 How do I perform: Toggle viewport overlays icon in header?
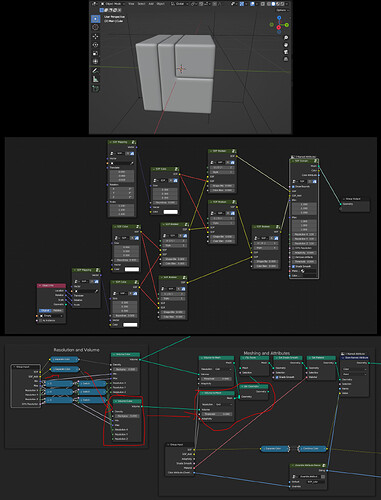pyautogui.click(x=252, y=4)
